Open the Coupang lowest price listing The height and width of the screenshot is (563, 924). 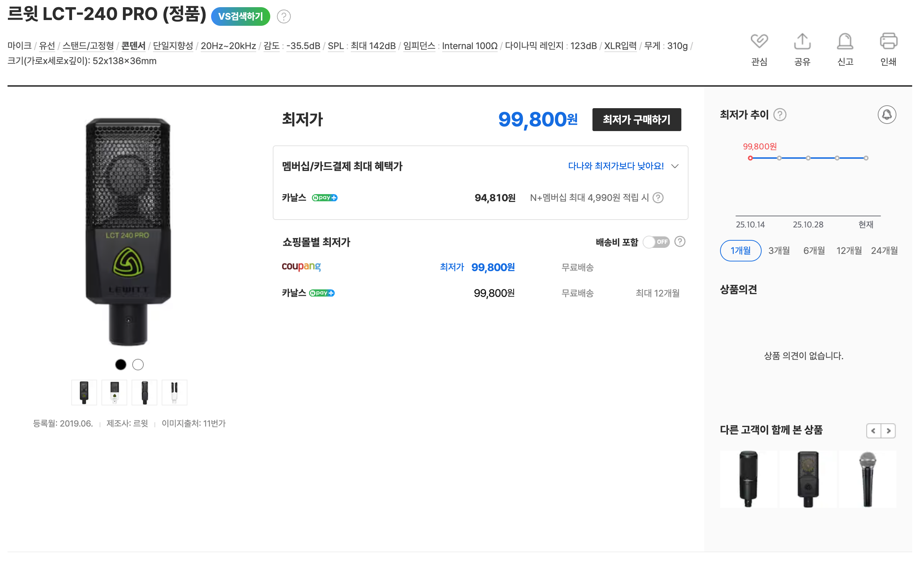tap(301, 267)
